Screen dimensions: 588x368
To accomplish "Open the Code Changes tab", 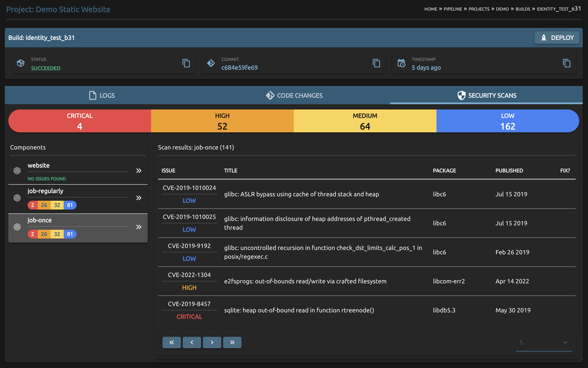I will pyautogui.click(x=294, y=95).
